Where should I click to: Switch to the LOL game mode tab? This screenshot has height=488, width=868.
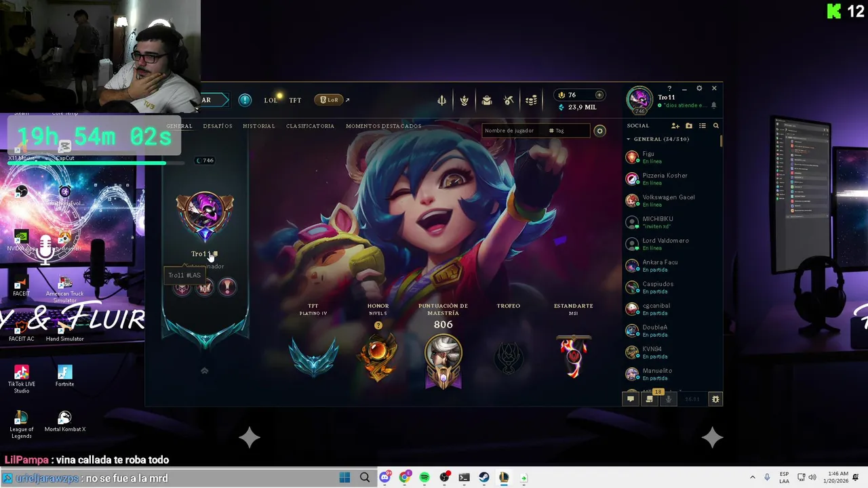[271, 100]
